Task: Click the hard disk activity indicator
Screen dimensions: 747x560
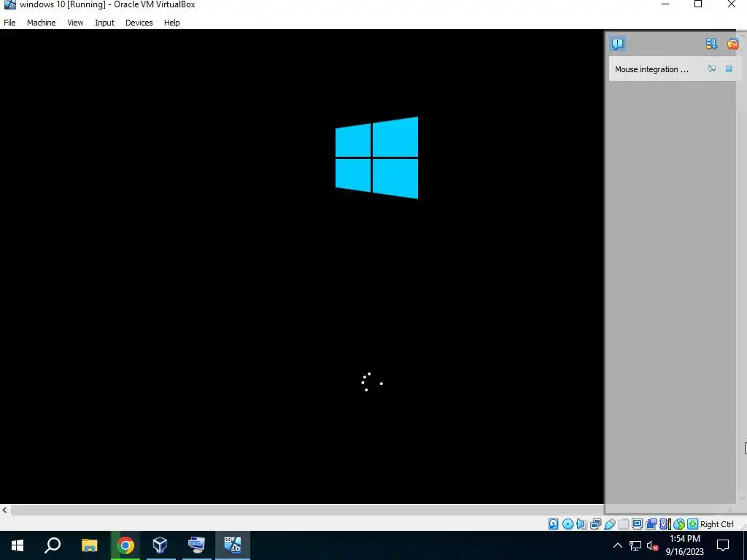Action: pyautogui.click(x=553, y=524)
